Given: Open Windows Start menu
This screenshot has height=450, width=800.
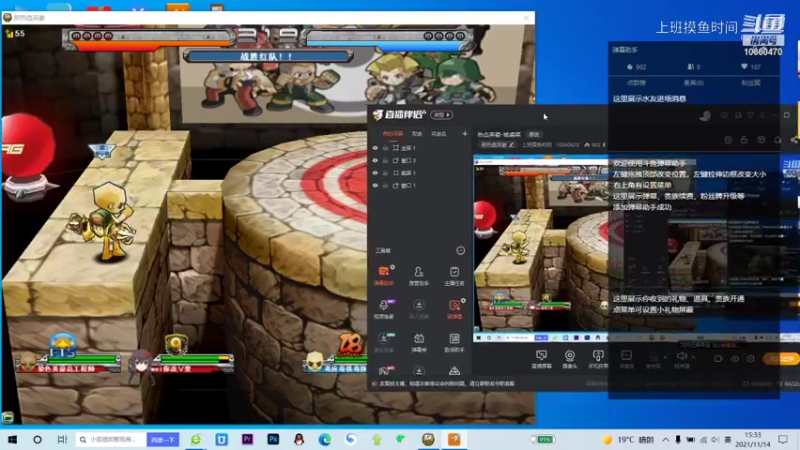Looking at the screenshot, I should 13,439.
